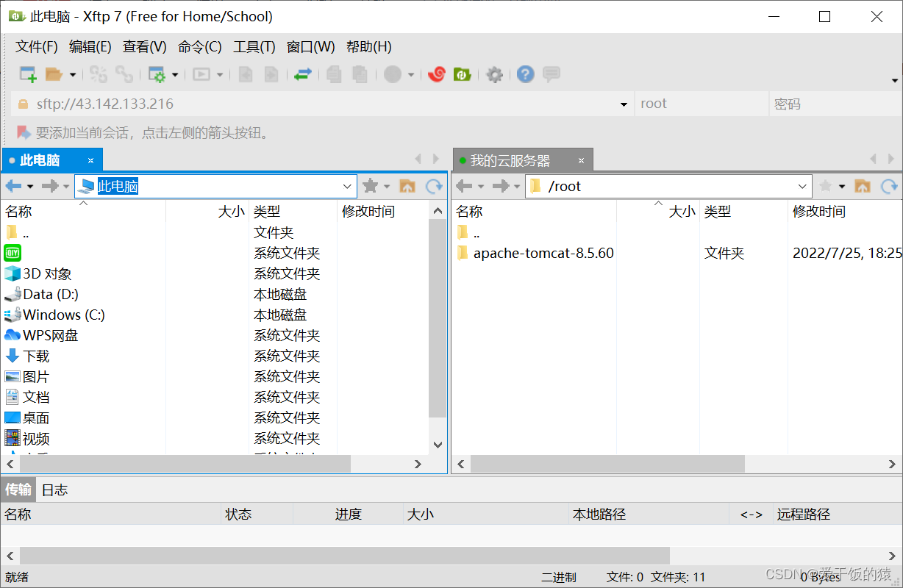This screenshot has height=588, width=903.
Task: Expand the dropdown next to the terminal icon
Action: pyautogui.click(x=220, y=74)
